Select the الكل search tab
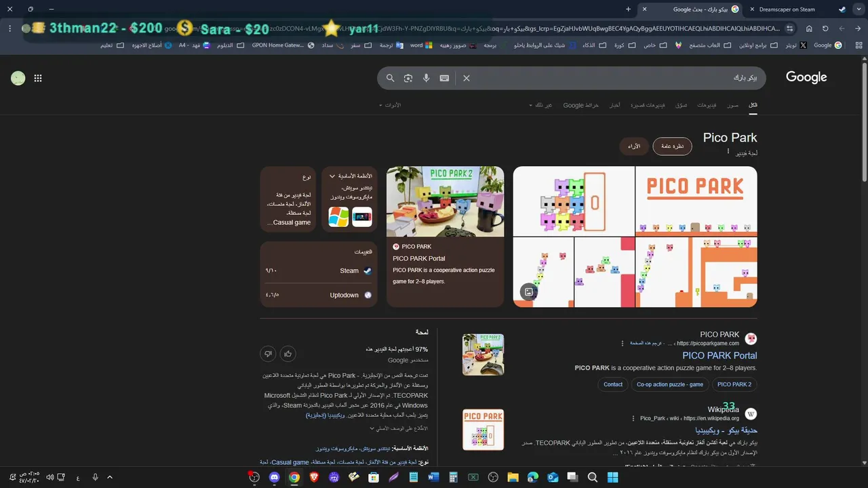This screenshot has height=488, width=868. (x=753, y=105)
